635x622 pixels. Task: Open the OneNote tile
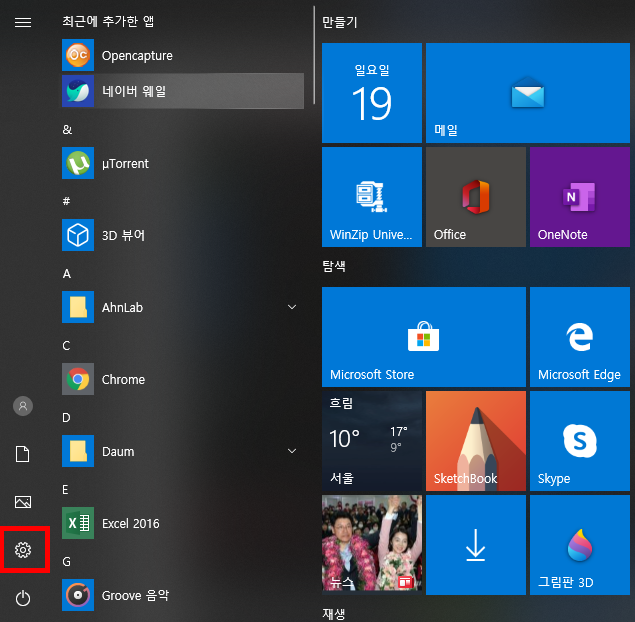pyautogui.click(x=580, y=197)
